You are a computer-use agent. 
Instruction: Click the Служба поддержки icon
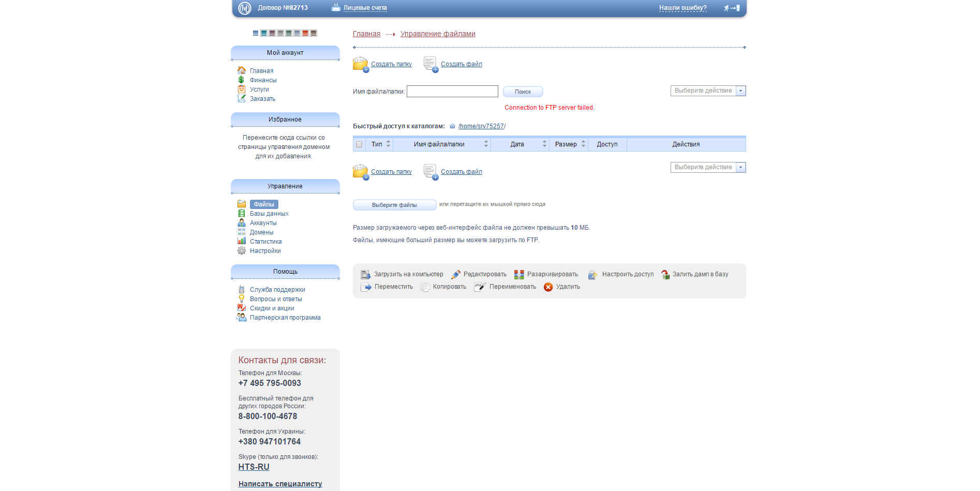click(x=242, y=289)
